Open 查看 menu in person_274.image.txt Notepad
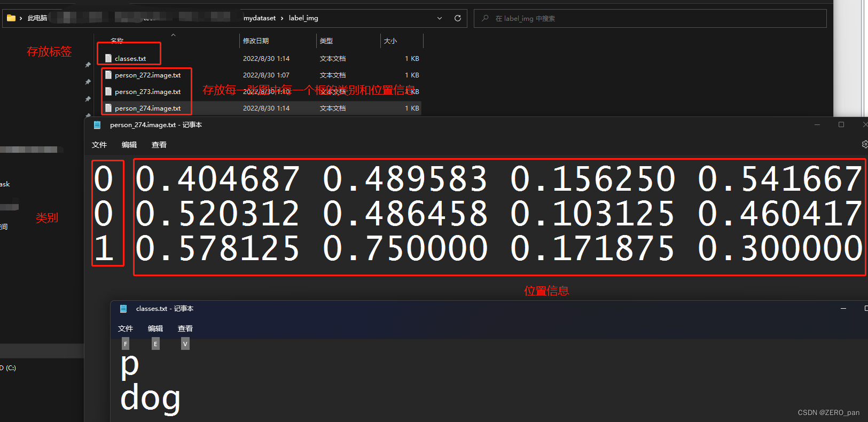This screenshot has width=868, height=422. (159, 145)
